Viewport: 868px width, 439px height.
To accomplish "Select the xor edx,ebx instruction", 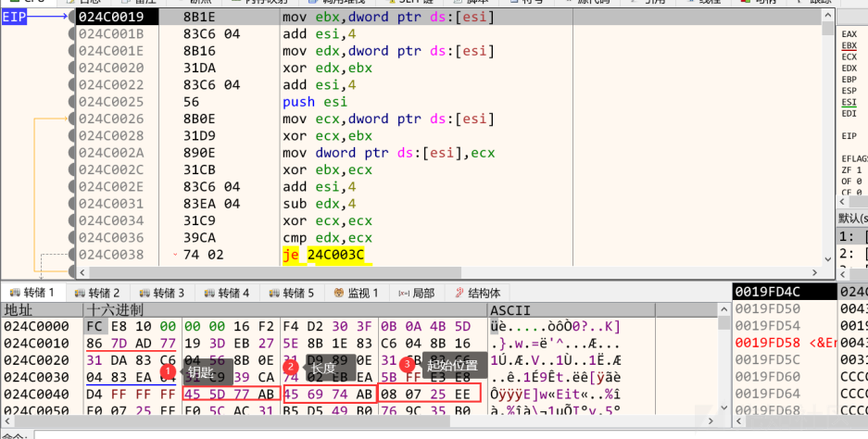I will click(327, 69).
